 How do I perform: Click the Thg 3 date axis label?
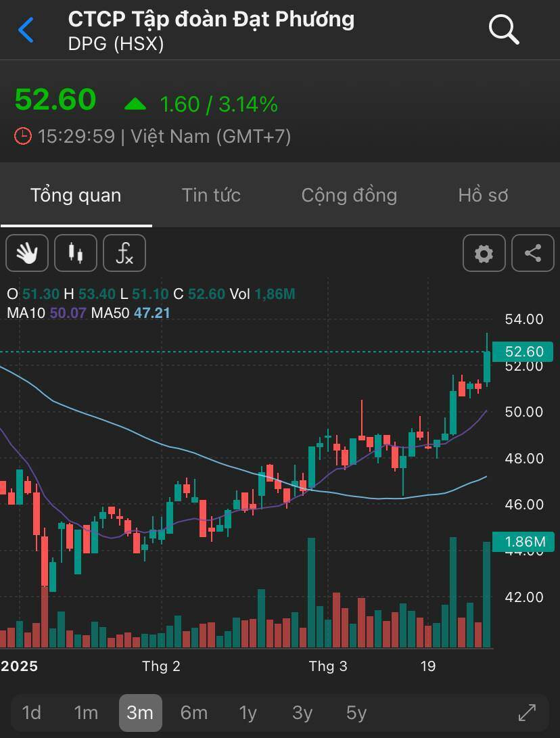tap(328, 666)
